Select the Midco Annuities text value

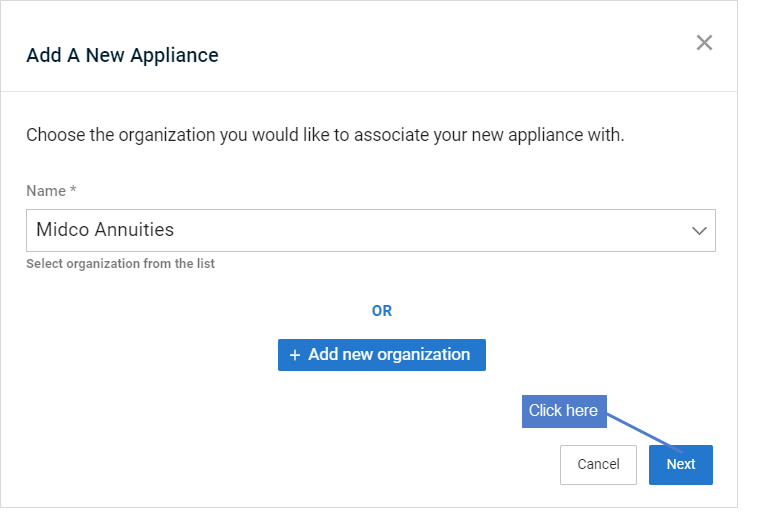click(x=105, y=229)
